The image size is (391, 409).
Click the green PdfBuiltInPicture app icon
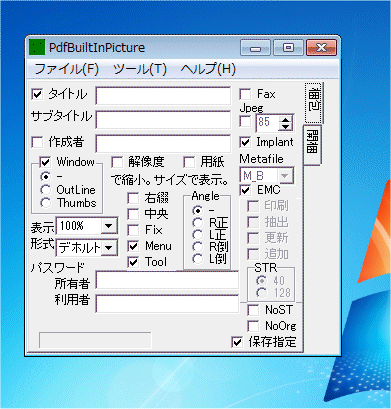pos(37,47)
